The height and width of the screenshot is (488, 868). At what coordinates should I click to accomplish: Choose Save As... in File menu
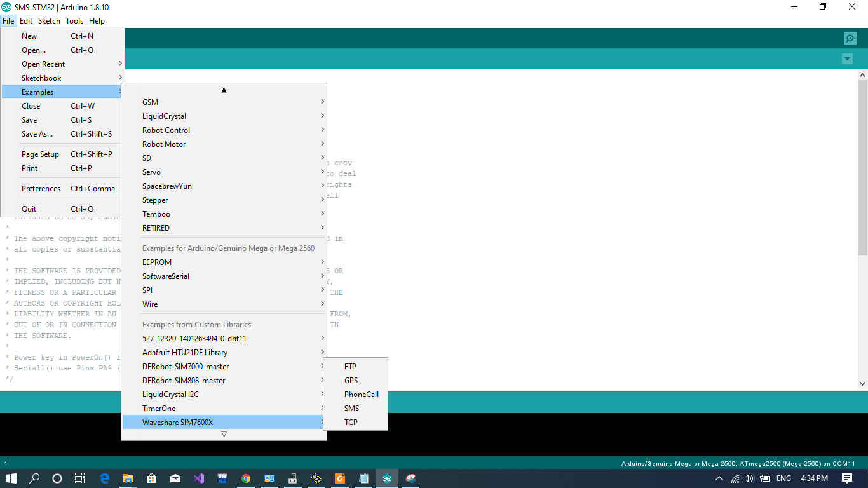point(62,134)
